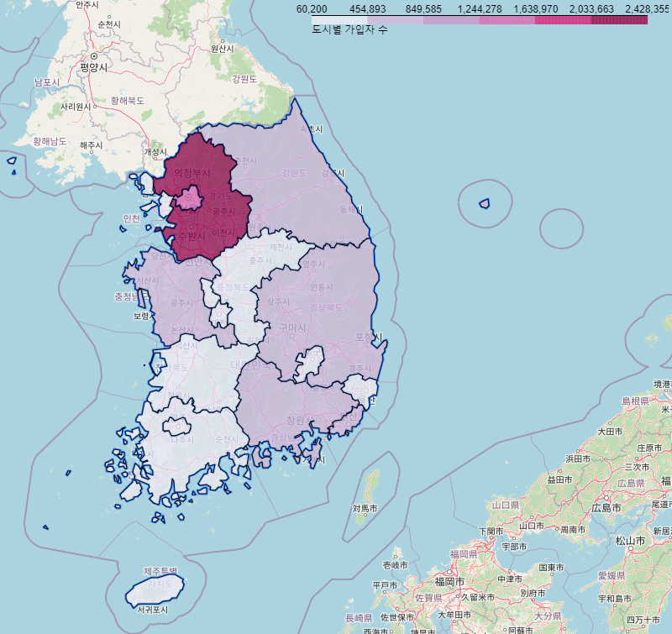Click the 안동시 label
The height and width of the screenshot is (634, 672).
pos(322,287)
